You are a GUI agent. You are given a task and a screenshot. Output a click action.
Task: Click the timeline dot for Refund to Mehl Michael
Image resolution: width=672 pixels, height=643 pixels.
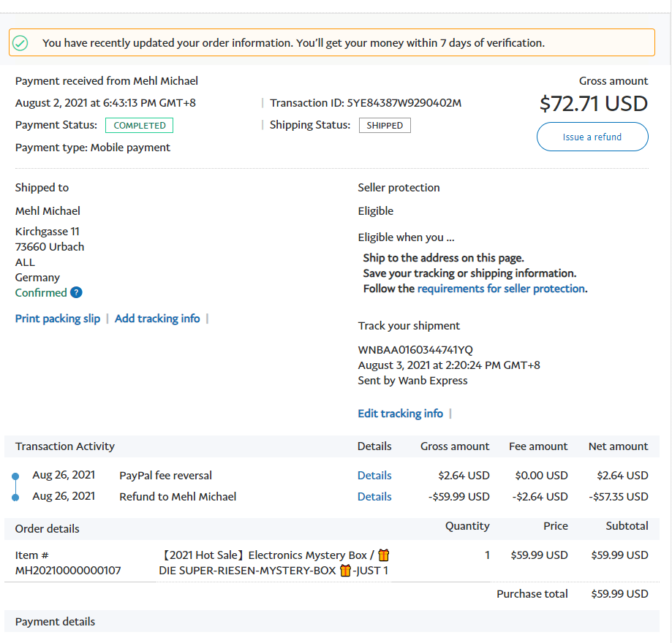[x=15, y=498]
